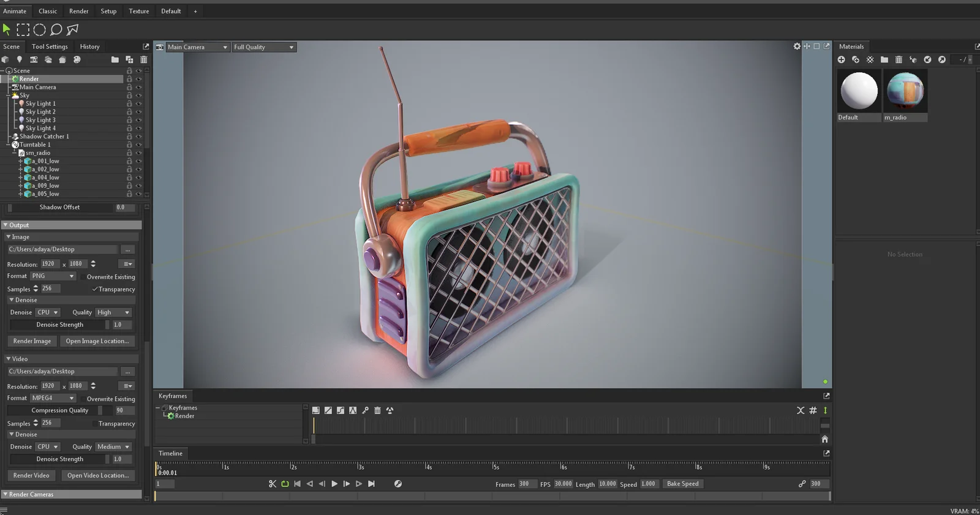The height and width of the screenshot is (515, 980).
Task: Toggle the Image Transparency checkbox
Action: point(95,289)
